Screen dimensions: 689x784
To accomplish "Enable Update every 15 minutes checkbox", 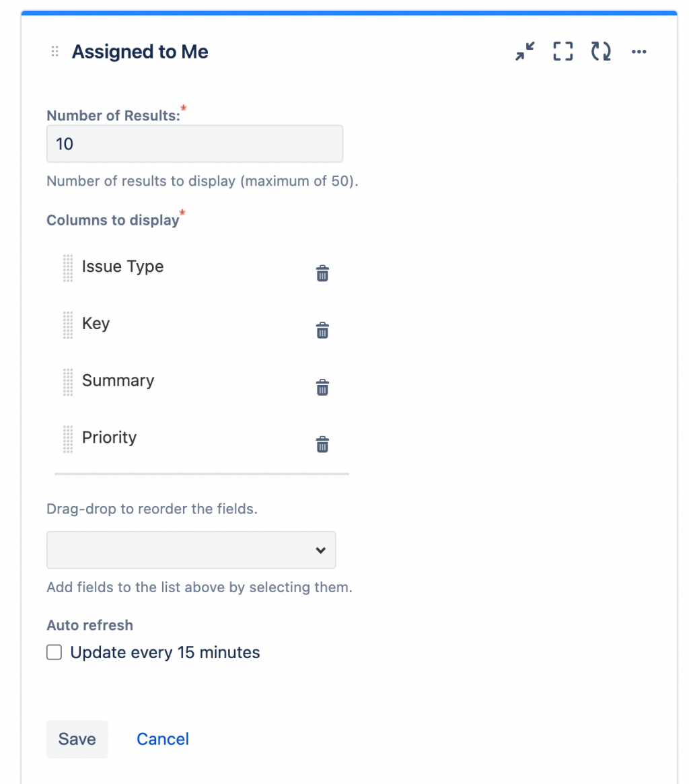I will 54,653.
